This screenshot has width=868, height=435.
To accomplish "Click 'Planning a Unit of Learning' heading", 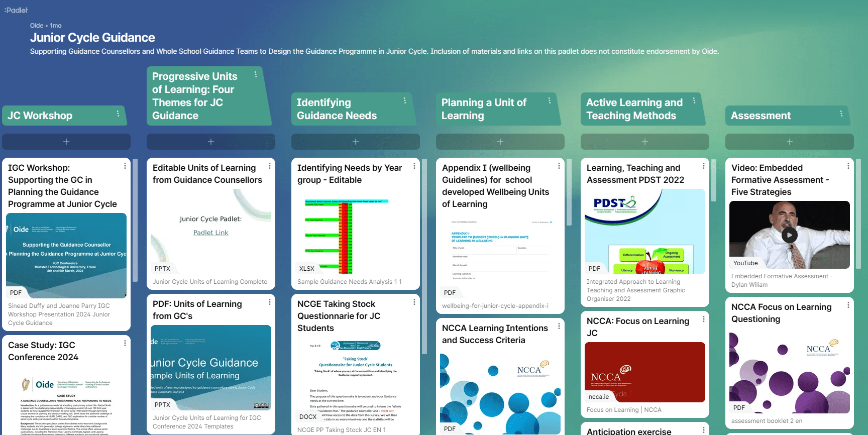I will pos(484,109).
